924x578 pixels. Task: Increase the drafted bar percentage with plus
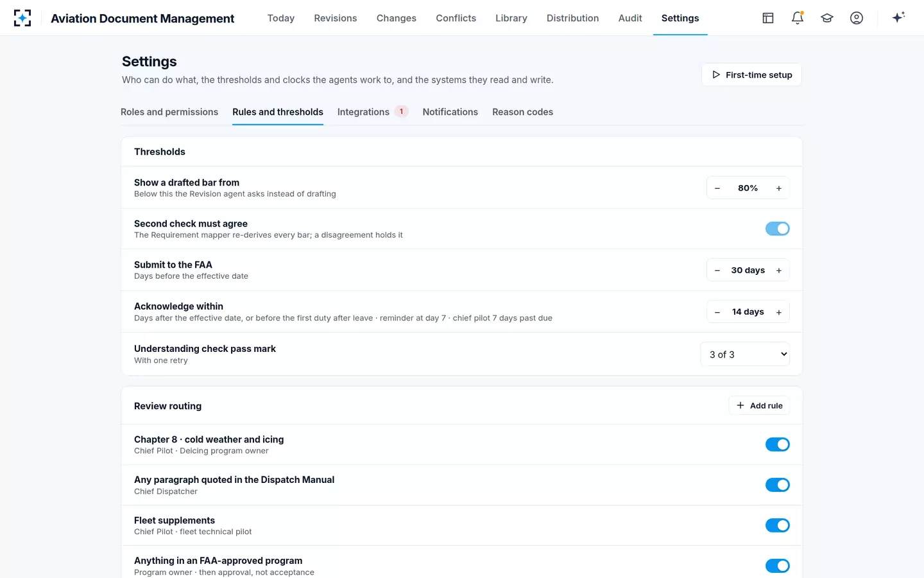pos(779,188)
